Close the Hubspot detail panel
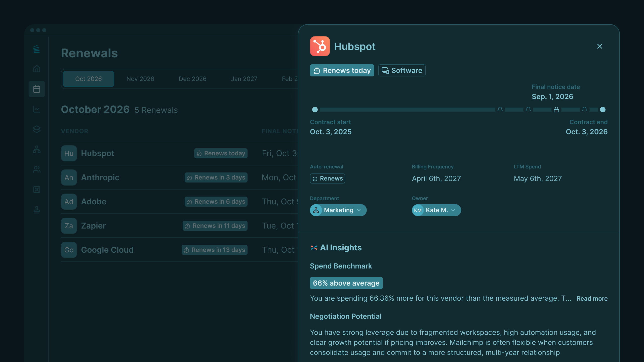The height and width of the screenshot is (362, 644). pos(599,46)
